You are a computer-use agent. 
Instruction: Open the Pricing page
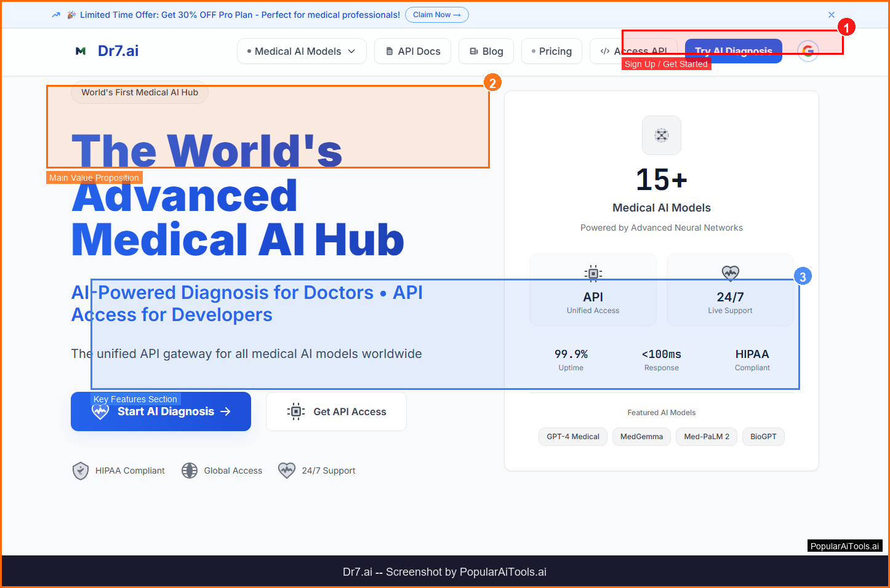551,51
